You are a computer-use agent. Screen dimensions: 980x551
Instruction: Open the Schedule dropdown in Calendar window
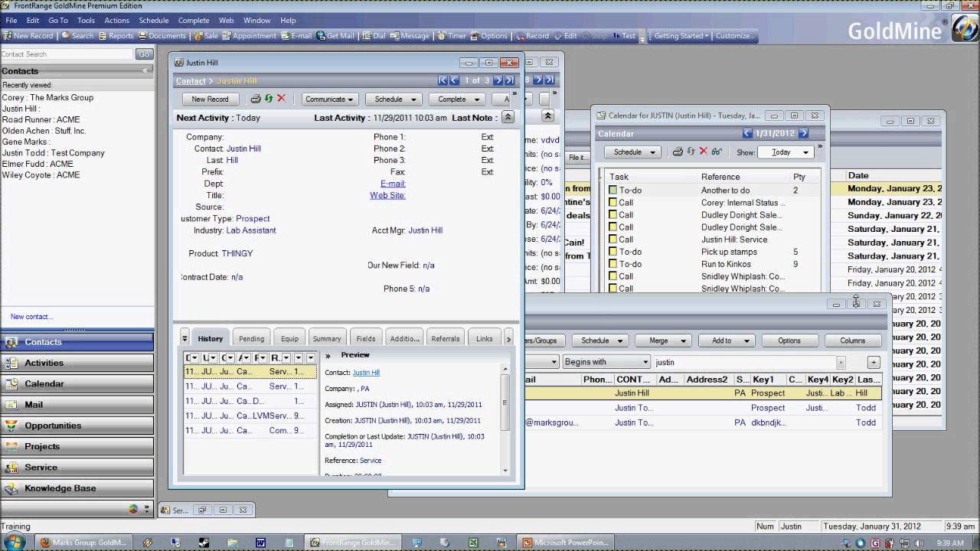pyautogui.click(x=632, y=152)
